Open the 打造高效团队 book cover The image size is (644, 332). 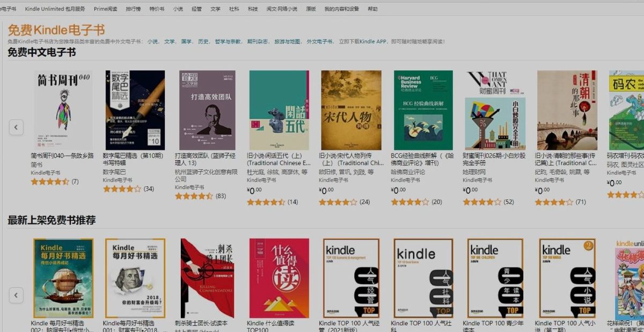click(207, 110)
